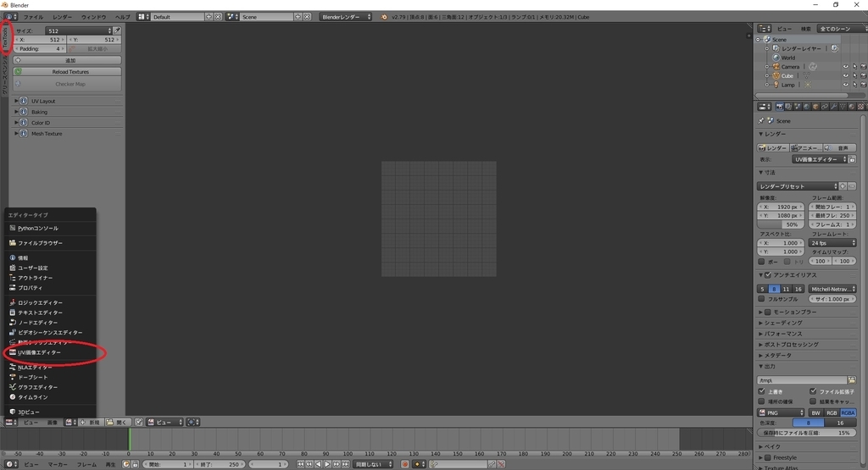Click the アニメー... render animation button
The image size is (868, 470).
point(806,148)
